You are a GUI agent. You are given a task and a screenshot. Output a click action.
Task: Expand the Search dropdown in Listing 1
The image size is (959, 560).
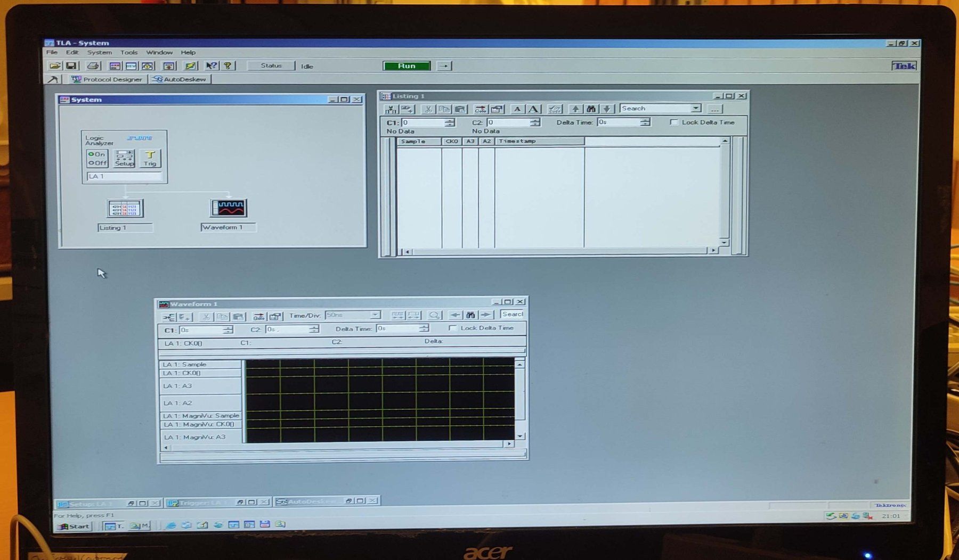click(695, 108)
